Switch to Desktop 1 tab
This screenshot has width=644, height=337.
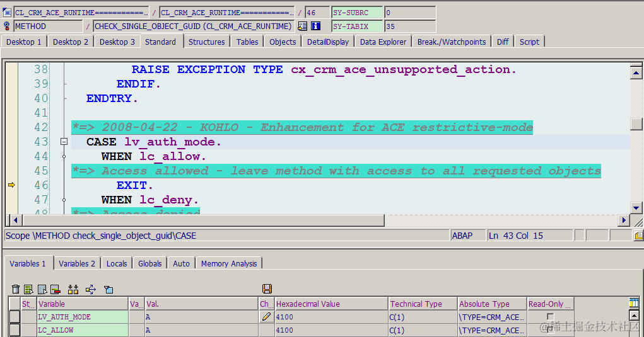[24, 42]
